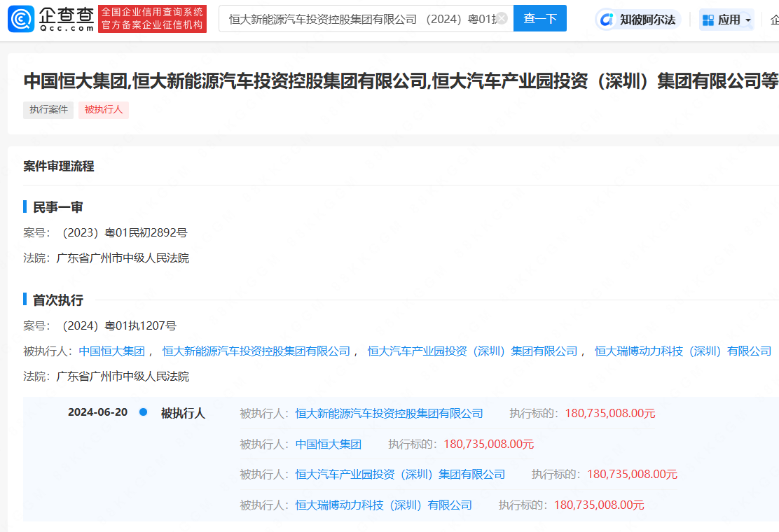The width and height of the screenshot is (779, 532).
Task: Select the 被执行人 red tag
Action: point(104,110)
